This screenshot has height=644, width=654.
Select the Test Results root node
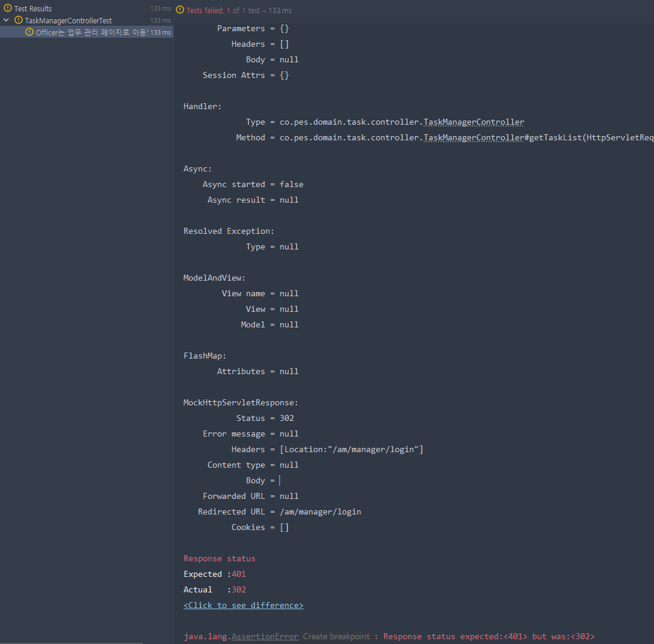[x=33, y=8]
